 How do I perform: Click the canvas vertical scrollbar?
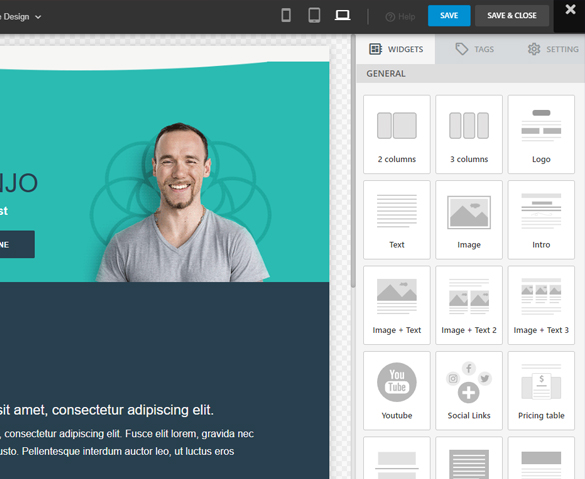point(353,160)
